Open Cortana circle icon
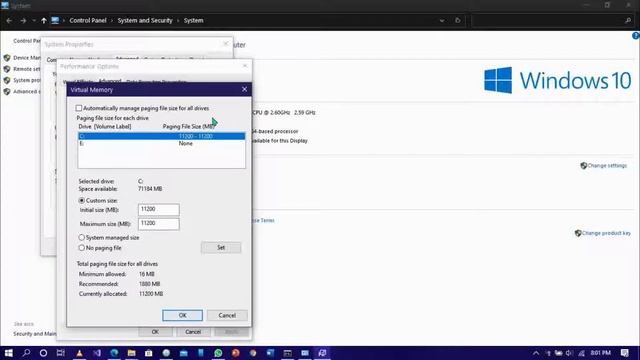This screenshot has width=640, height=360. (43, 353)
